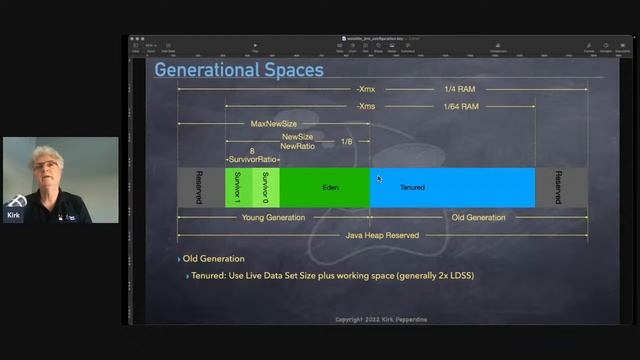Open the Collaborate option

(498, 48)
